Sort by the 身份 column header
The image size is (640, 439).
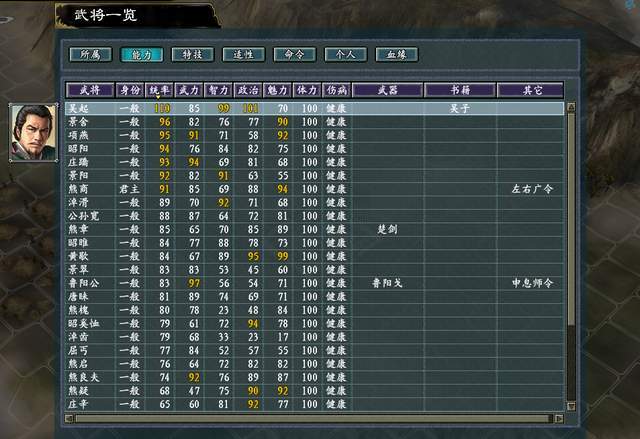[130, 90]
